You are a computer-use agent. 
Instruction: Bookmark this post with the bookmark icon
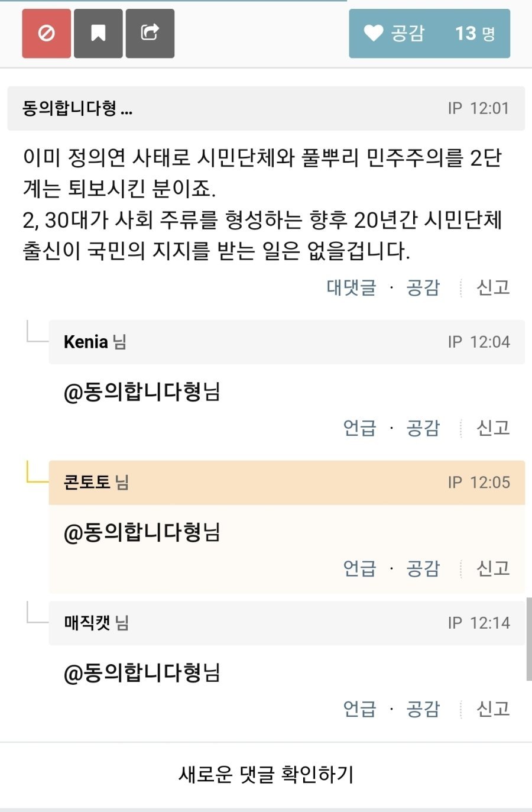click(x=98, y=33)
